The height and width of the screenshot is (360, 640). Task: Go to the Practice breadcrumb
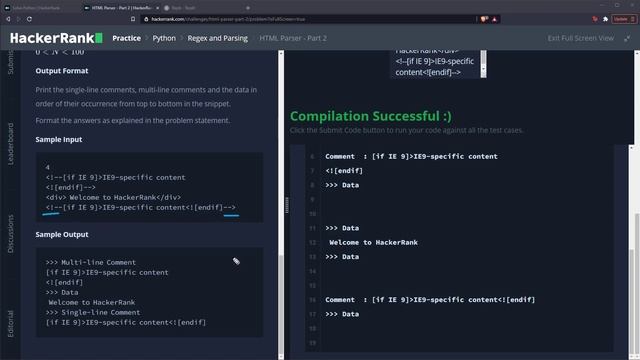tap(127, 38)
